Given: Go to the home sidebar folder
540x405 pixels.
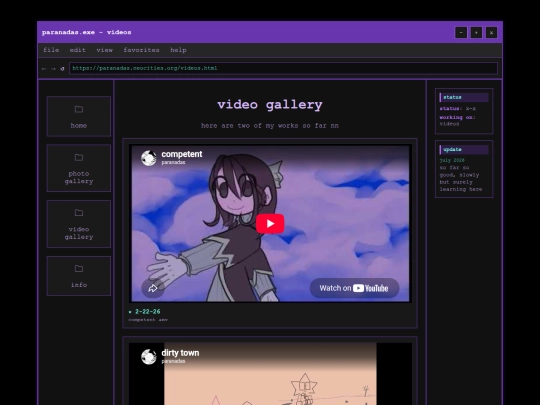Looking at the screenshot, I should 79,116.
